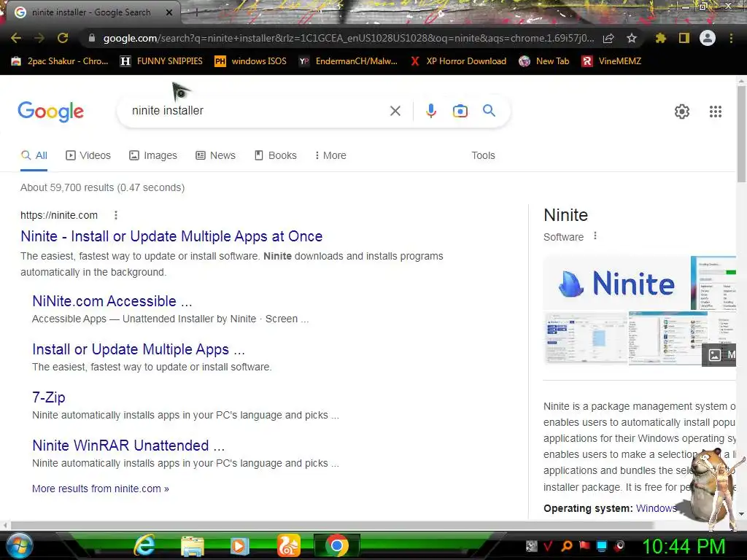Switch to News results
The height and width of the screenshot is (560, 747).
(x=215, y=156)
